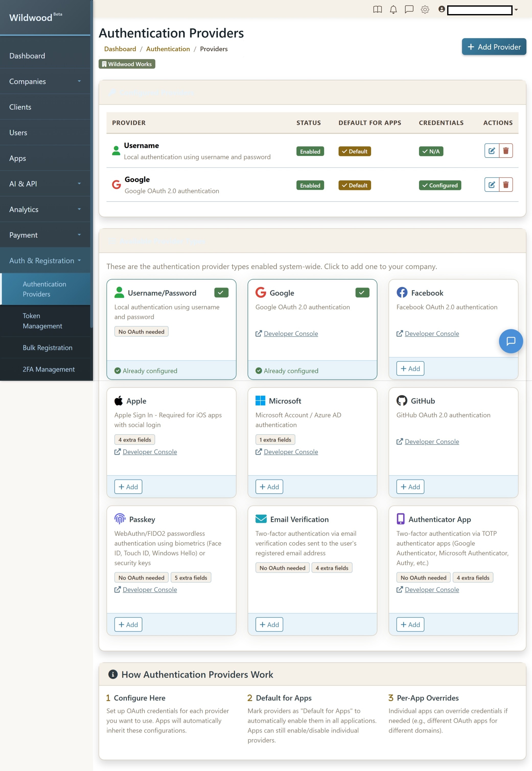Open the GitHub Developer Console link
532x771 pixels.
click(x=431, y=441)
